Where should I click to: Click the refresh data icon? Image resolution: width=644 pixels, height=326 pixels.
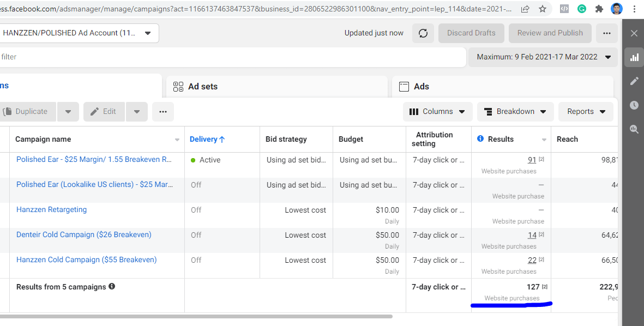(423, 33)
